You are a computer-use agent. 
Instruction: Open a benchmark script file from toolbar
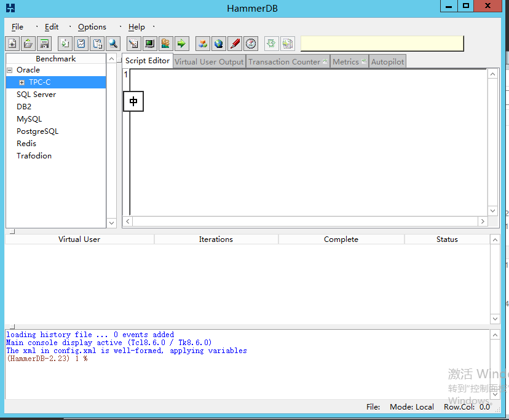(x=28, y=43)
